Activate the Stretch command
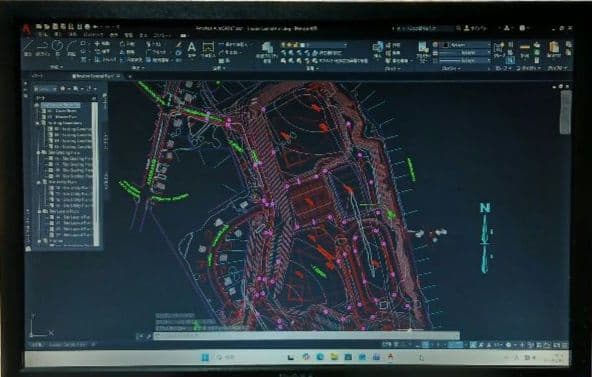This screenshot has height=377, width=592. tap(104, 60)
